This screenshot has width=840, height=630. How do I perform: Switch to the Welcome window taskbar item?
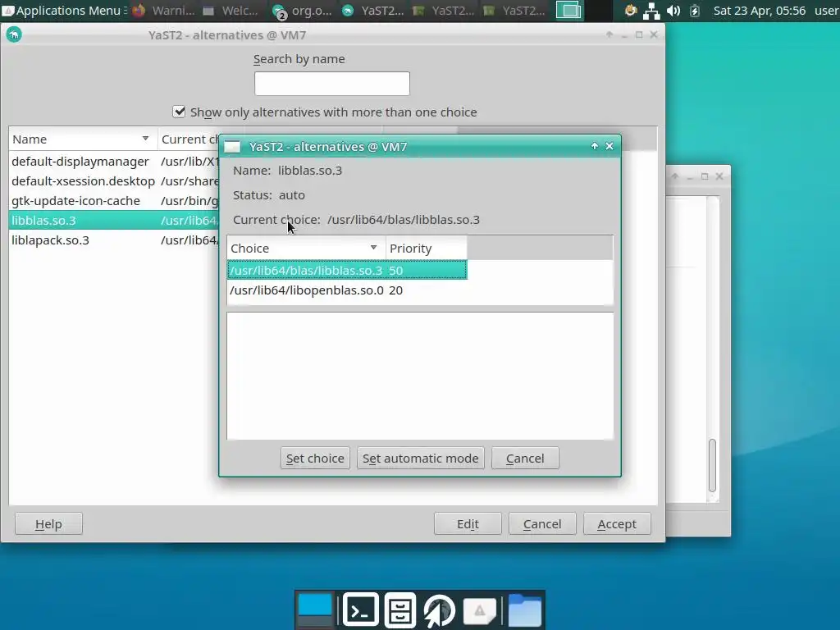(x=231, y=10)
